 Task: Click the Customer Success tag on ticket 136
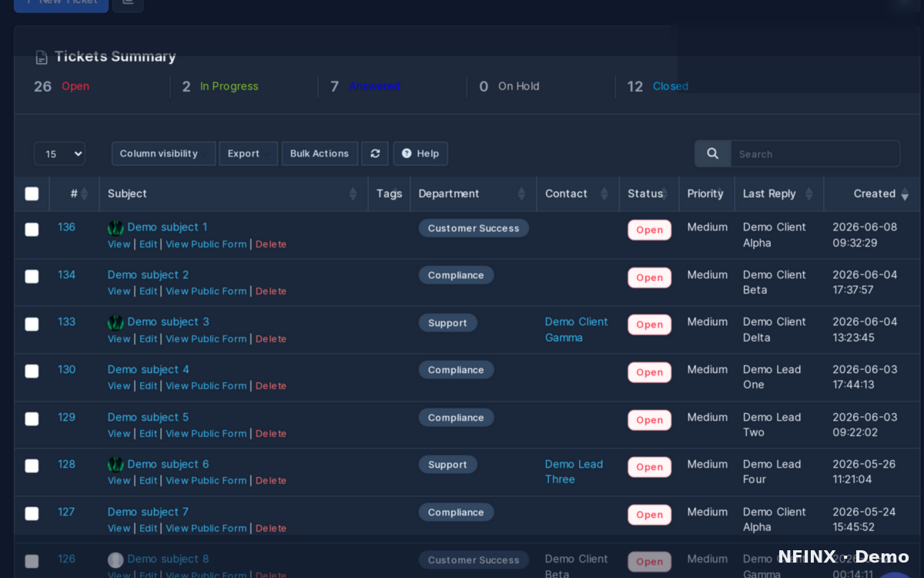click(474, 228)
